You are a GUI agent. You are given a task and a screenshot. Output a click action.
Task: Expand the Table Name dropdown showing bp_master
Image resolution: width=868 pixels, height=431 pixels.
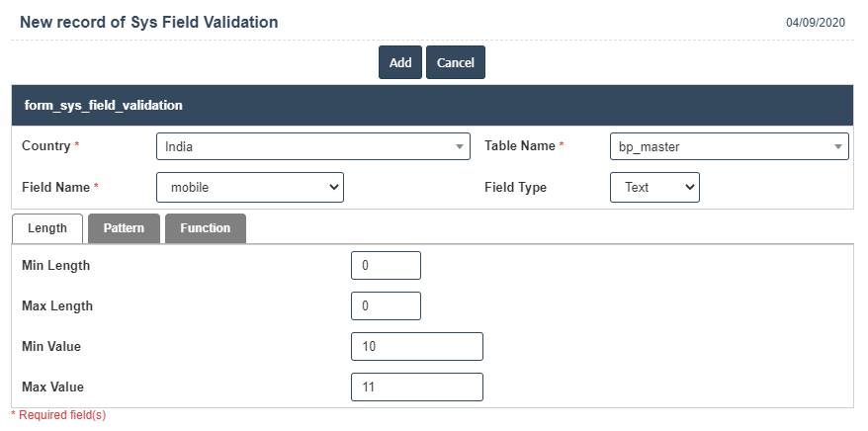(729, 146)
